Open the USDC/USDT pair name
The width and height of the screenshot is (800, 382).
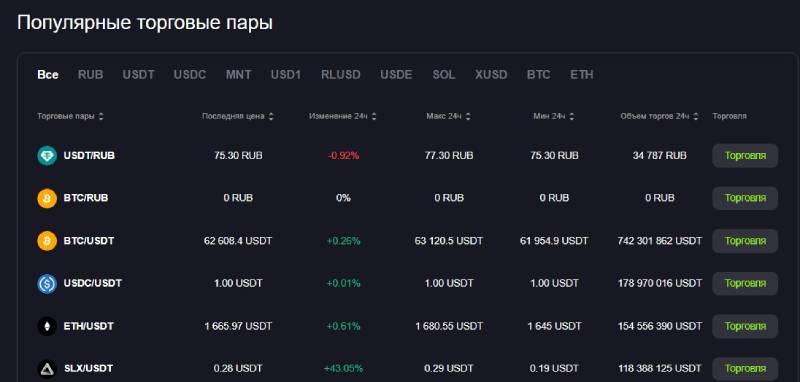(93, 283)
